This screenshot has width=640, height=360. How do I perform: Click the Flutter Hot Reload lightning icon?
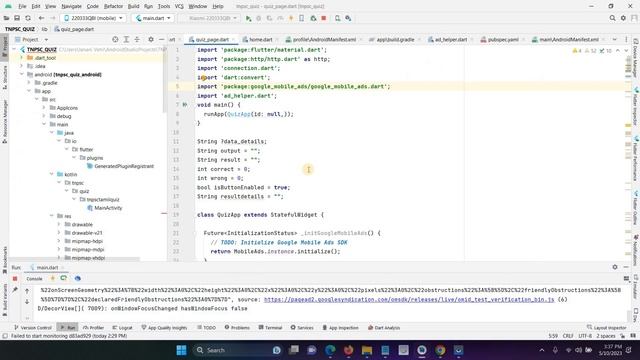pyautogui.click(x=291, y=18)
